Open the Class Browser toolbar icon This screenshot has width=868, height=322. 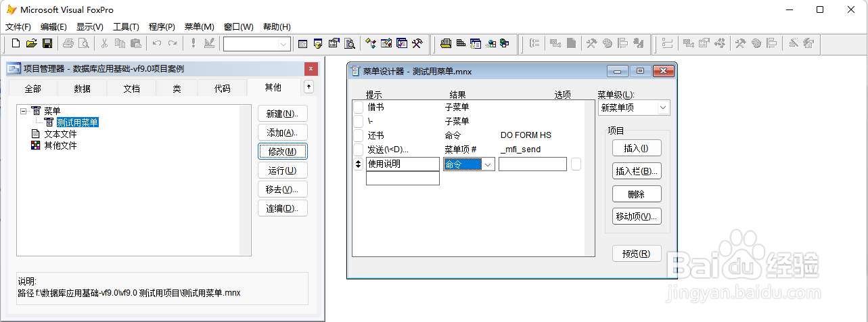[371, 43]
